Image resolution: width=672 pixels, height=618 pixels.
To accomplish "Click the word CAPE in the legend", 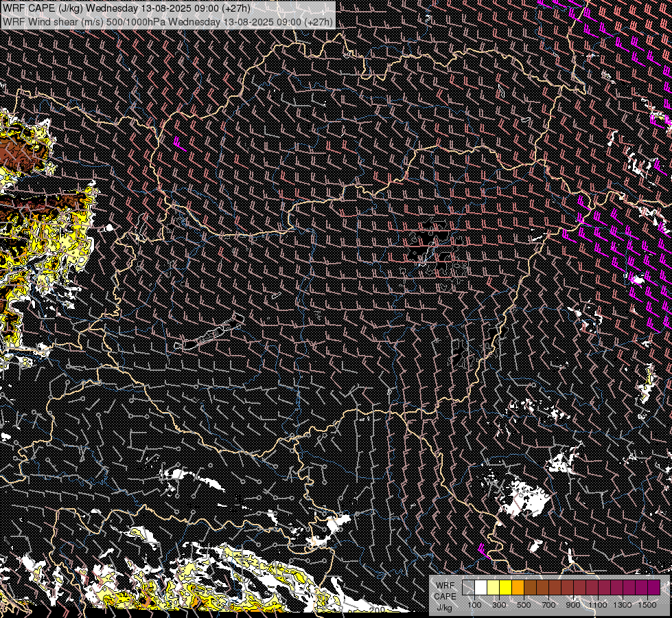I will point(445,597).
